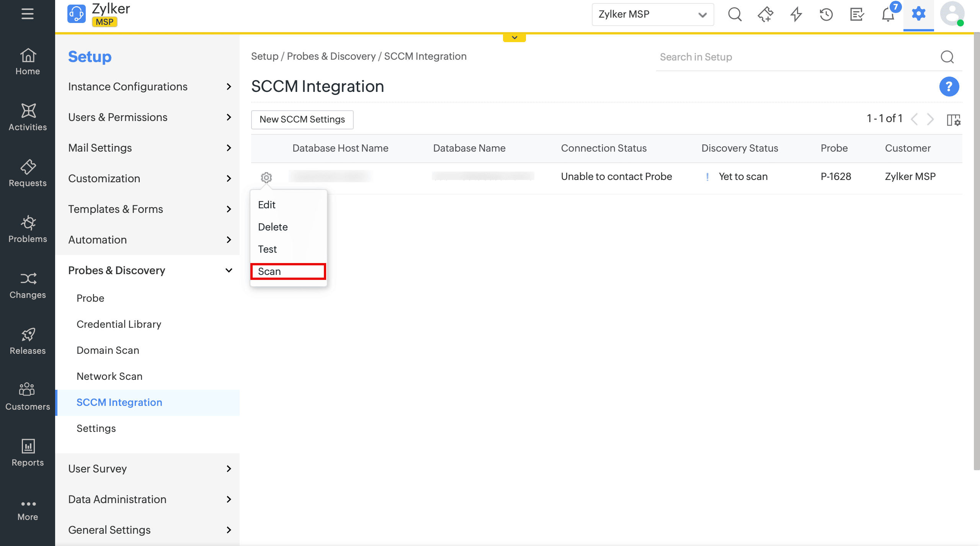Open the Zylker MSP customer dropdown
This screenshot has width=980, height=546.
(652, 15)
